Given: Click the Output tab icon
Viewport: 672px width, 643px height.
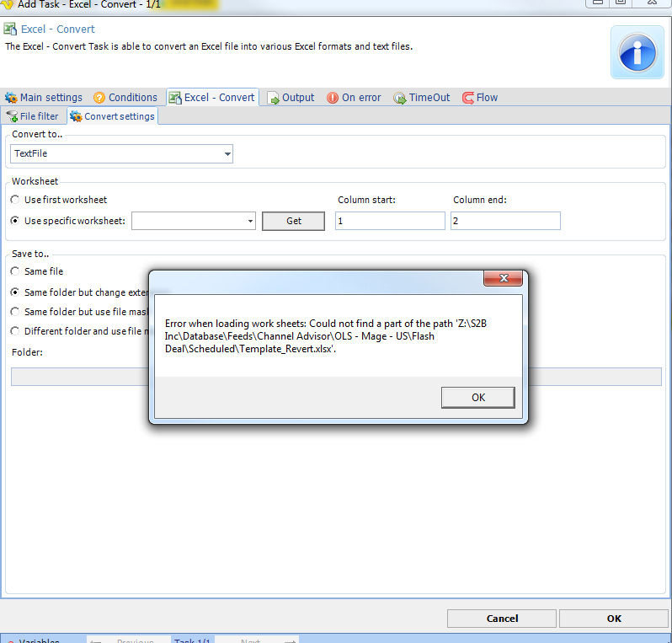Looking at the screenshot, I should tap(273, 98).
